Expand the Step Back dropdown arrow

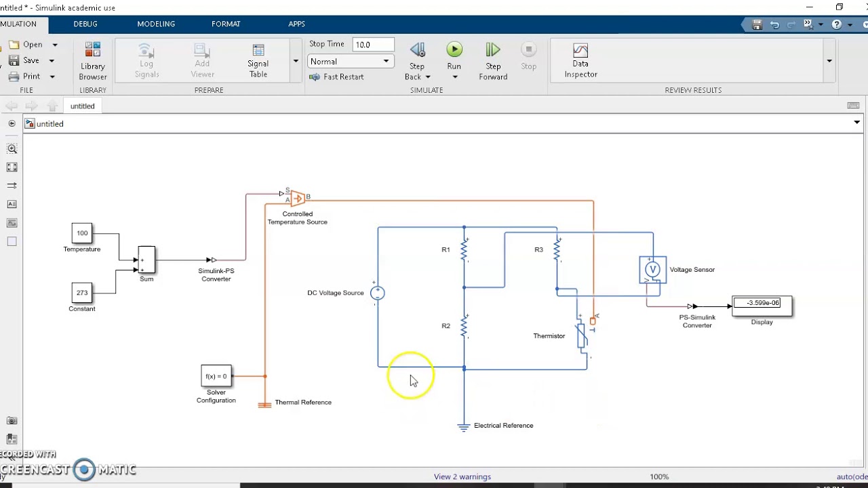tap(428, 77)
